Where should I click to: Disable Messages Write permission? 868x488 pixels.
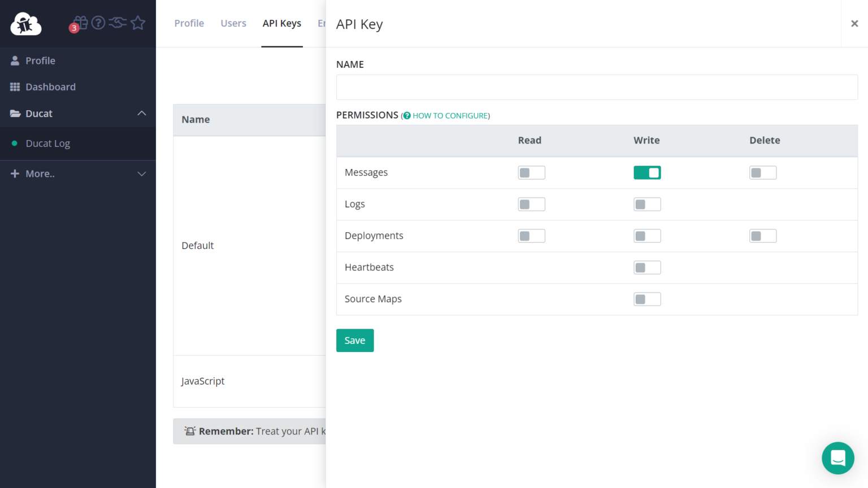point(647,173)
